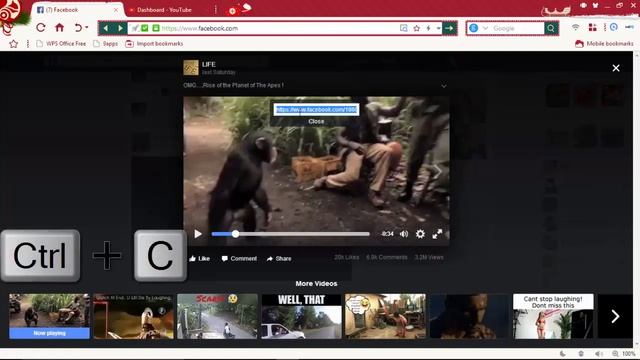Go to the browser home page icon

point(60,28)
